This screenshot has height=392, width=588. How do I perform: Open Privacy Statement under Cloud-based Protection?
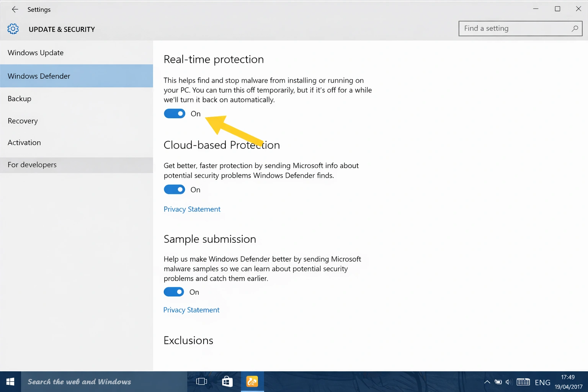tap(192, 209)
